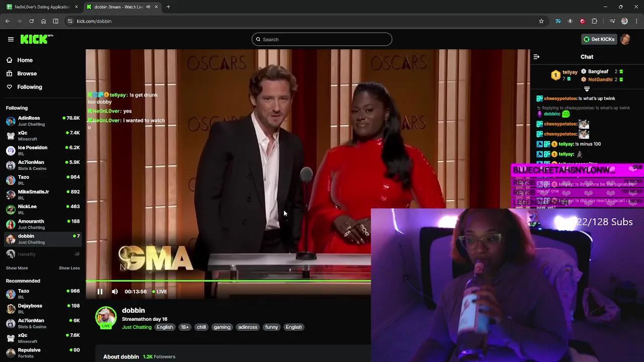
Task: Open Amouranth channel
Action: (x=43, y=224)
